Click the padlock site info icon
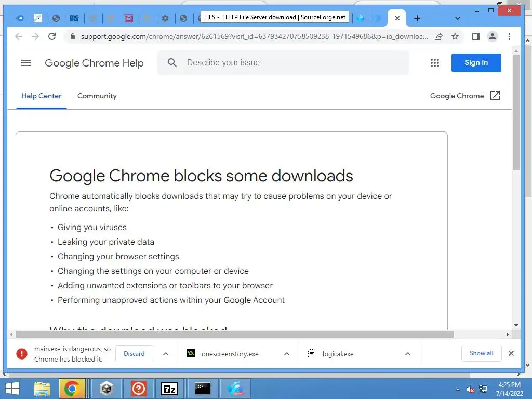Image resolution: width=532 pixels, height=399 pixels. [72, 36]
